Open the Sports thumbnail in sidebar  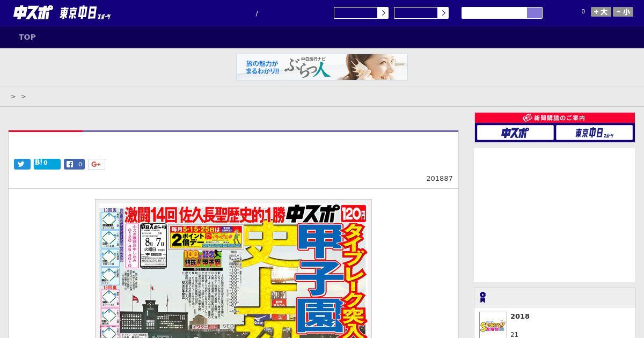pyautogui.click(x=493, y=325)
